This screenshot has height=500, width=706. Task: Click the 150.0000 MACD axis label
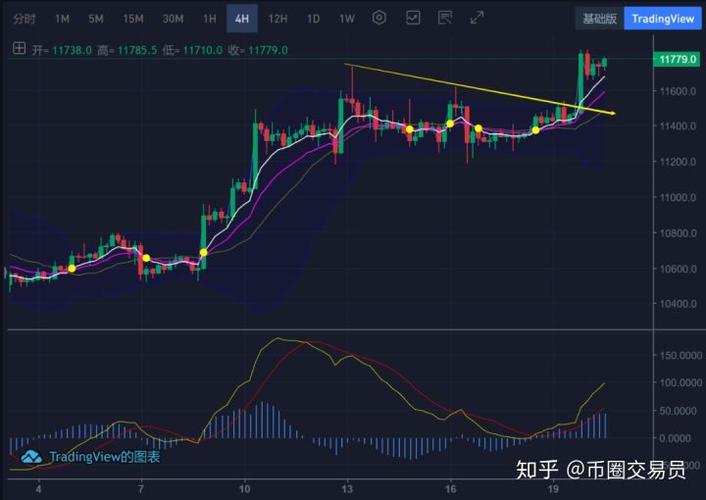(682, 355)
